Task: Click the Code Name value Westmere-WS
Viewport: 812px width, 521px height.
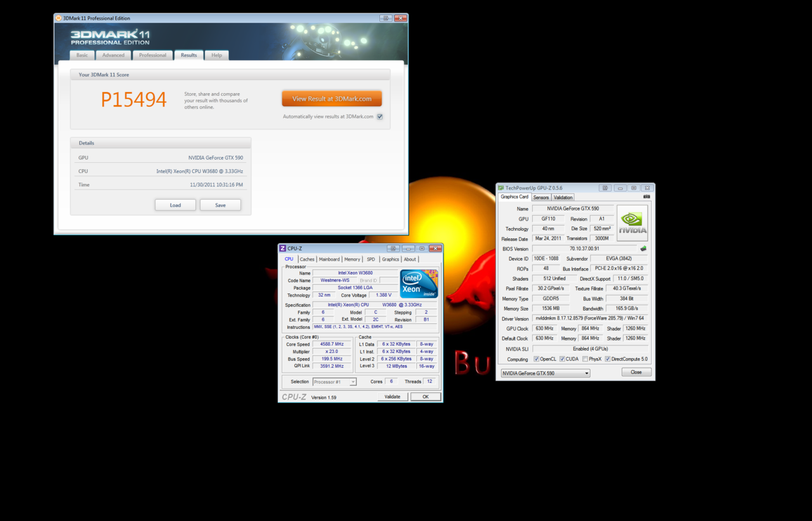Action: (335, 280)
